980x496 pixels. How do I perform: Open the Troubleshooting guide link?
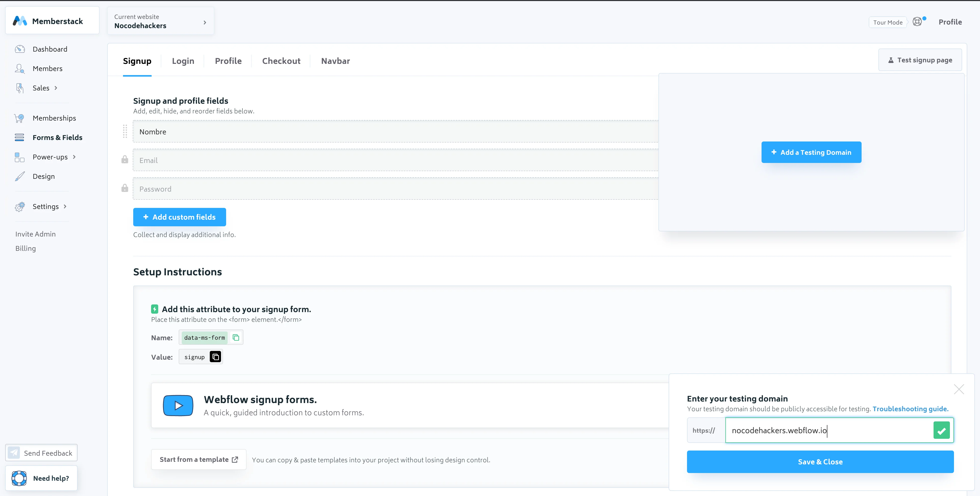tap(910, 409)
